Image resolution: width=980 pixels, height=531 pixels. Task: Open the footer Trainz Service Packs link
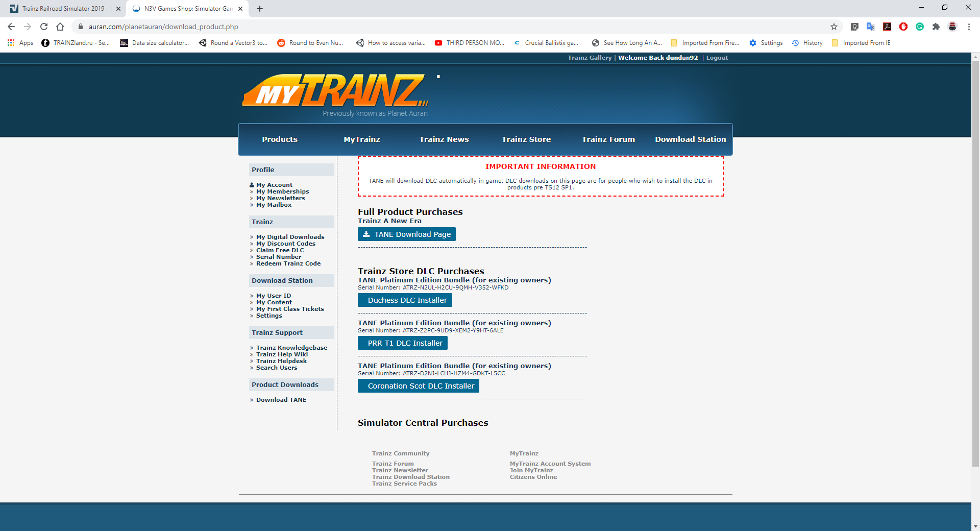[x=404, y=484]
